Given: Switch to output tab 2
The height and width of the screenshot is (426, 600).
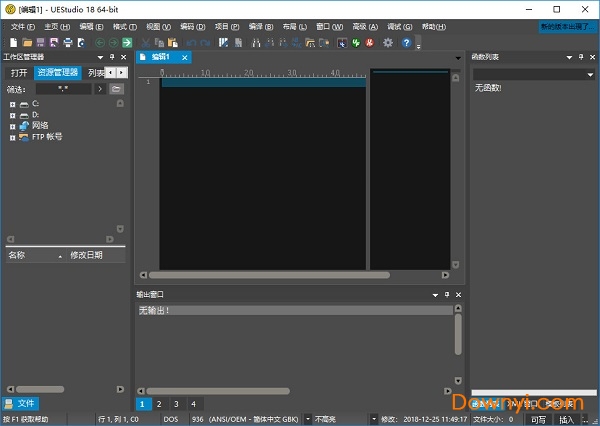Looking at the screenshot, I should [x=159, y=404].
